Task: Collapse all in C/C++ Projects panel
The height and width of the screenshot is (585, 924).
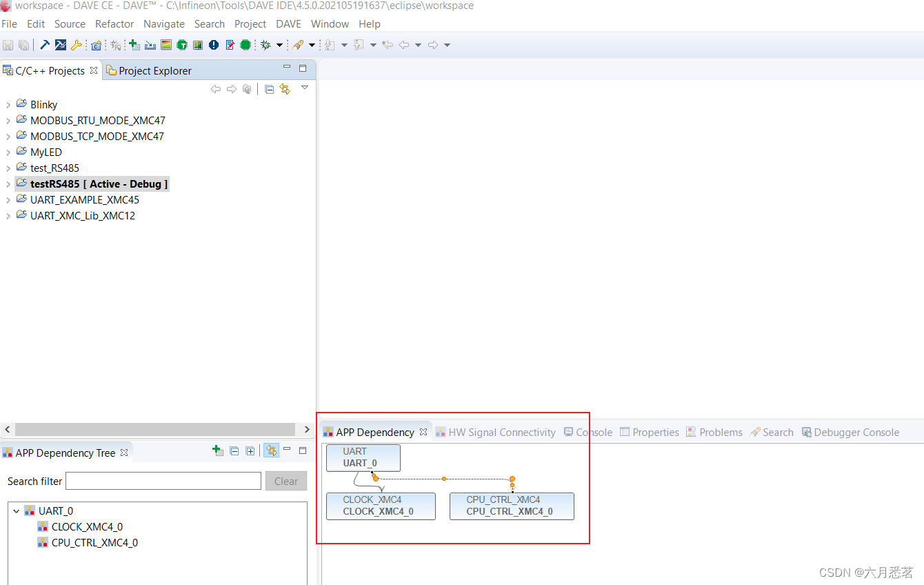Action: (x=269, y=89)
